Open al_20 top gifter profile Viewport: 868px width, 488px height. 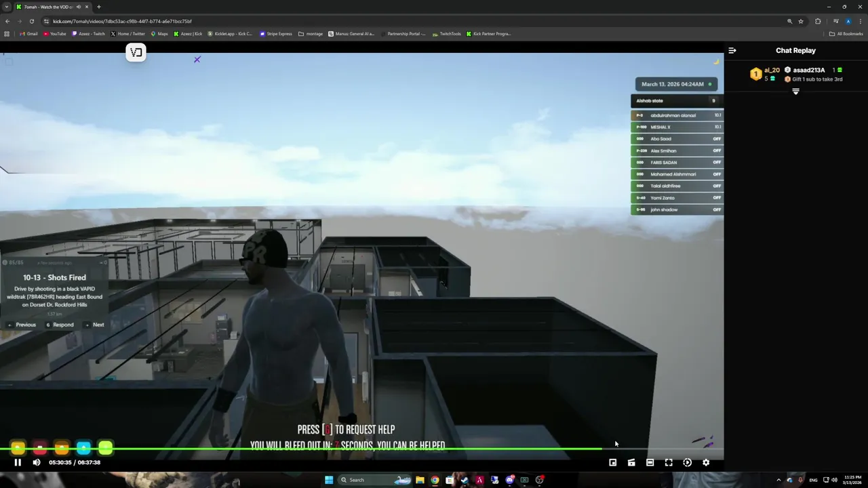coord(772,70)
